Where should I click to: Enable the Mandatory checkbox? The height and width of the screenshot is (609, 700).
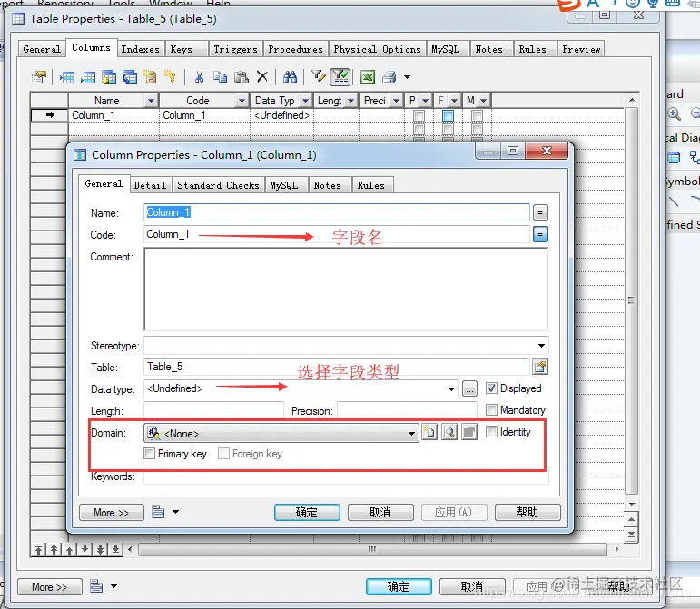pyautogui.click(x=491, y=409)
